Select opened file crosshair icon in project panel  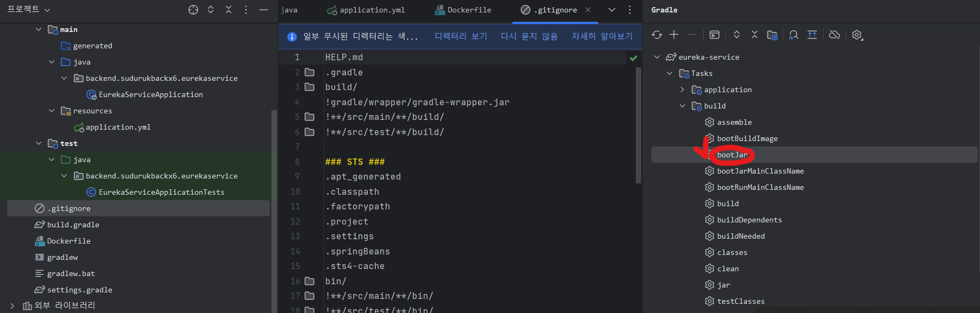193,10
